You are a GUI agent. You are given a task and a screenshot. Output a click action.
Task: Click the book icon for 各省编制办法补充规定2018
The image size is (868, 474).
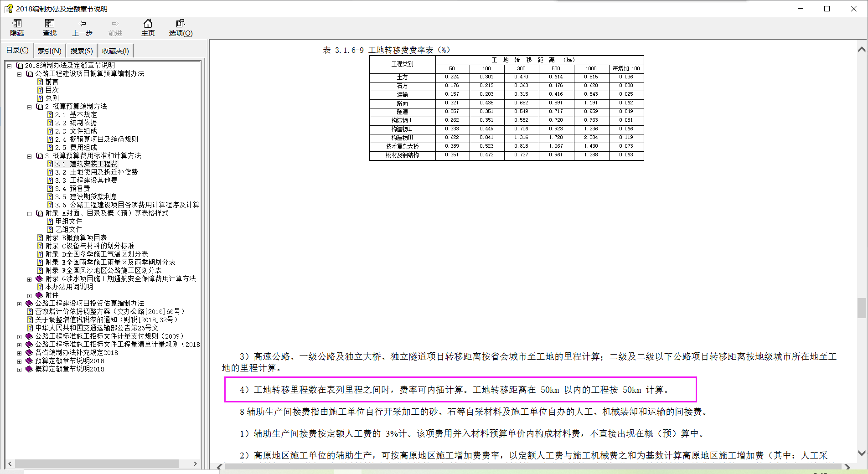click(x=29, y=353)
